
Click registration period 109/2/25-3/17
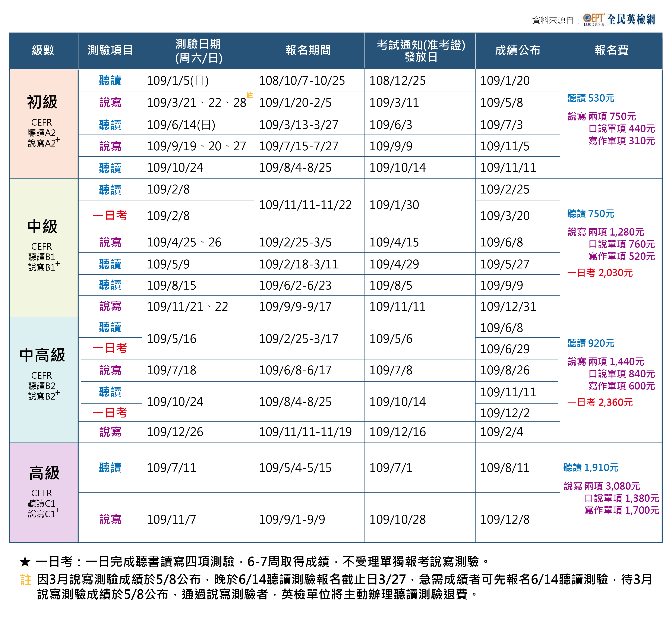click(x=299, y=339)
